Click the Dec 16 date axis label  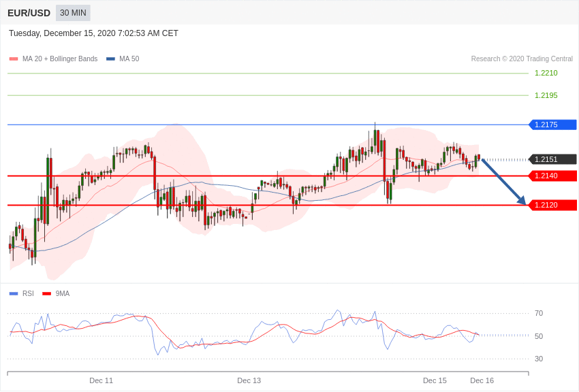(482, 380)
